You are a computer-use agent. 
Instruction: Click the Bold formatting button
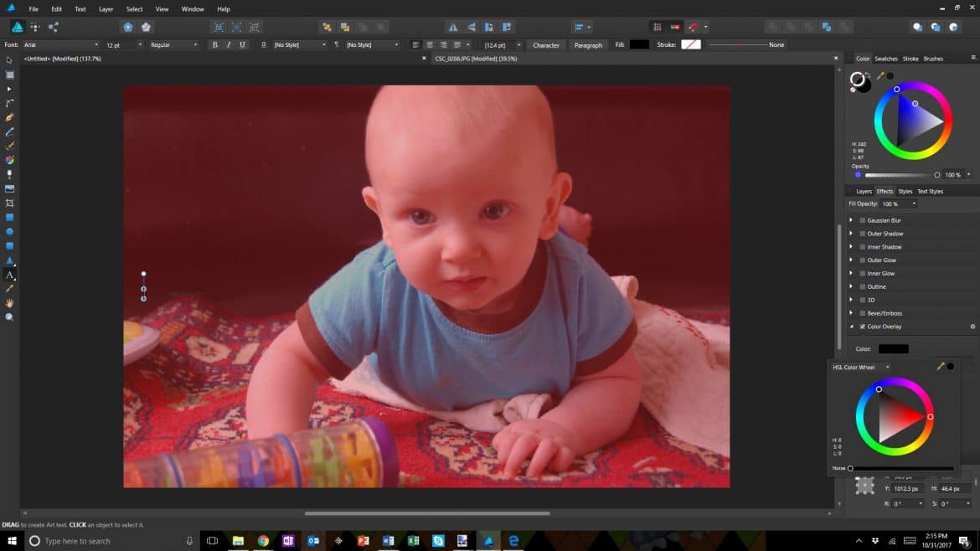[x=215, y=44]
